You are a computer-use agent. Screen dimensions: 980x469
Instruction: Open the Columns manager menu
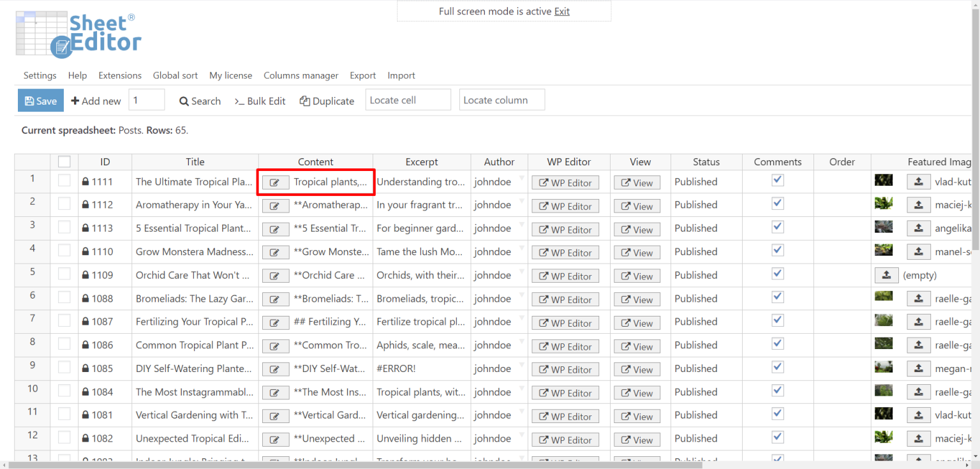tap(301, 75)
